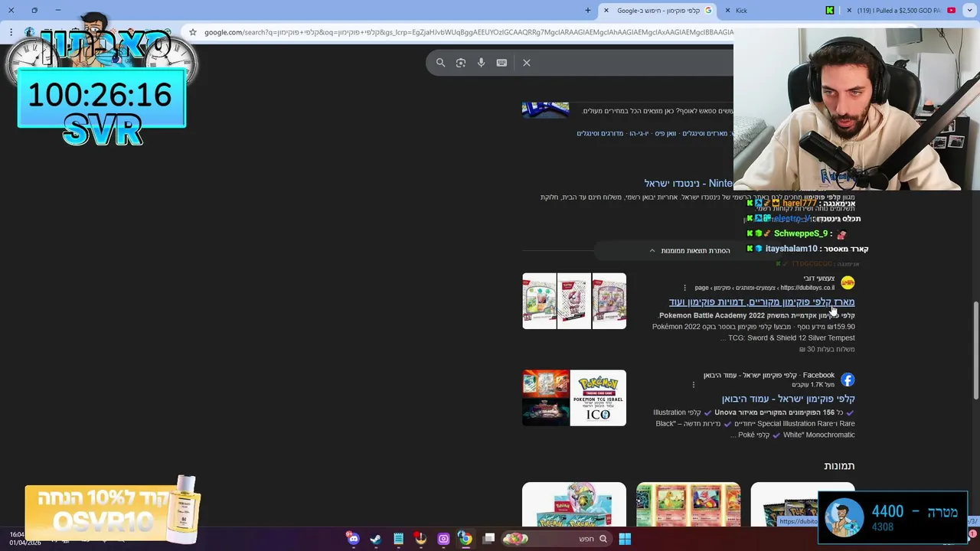Open more options dots for dubitoys result
Image resolution: width=980 pixels, height=551 pixels.
click(x=685, y=288)
